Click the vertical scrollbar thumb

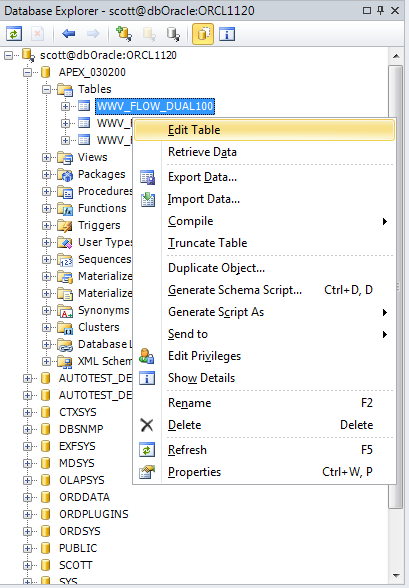tap(396, 287)
